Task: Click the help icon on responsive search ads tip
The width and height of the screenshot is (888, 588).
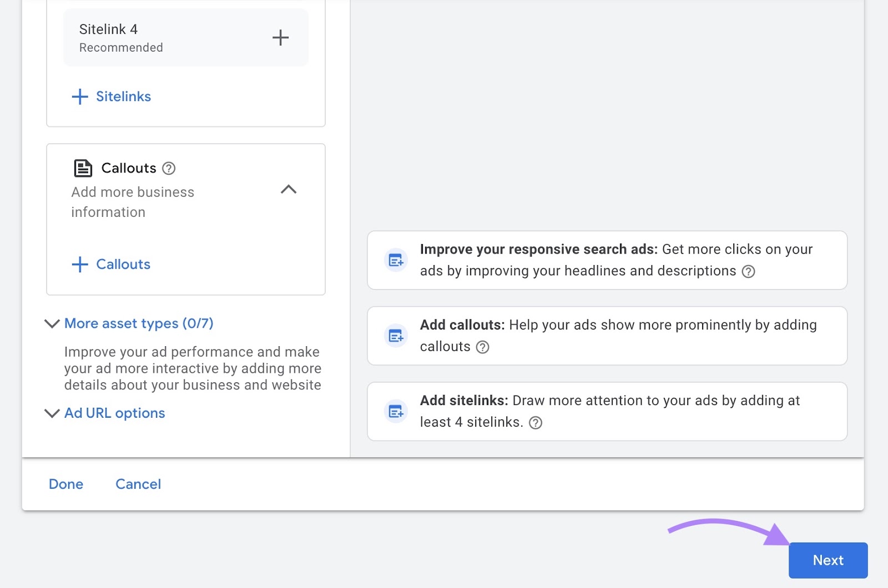Action: pyautogui.click(x=748, y=272)
